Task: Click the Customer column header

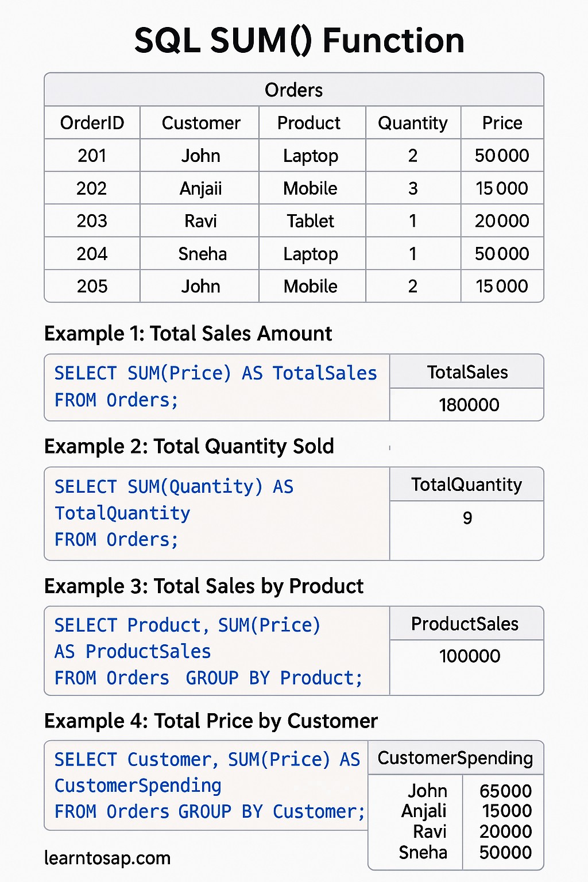Action: pos(201,122)
